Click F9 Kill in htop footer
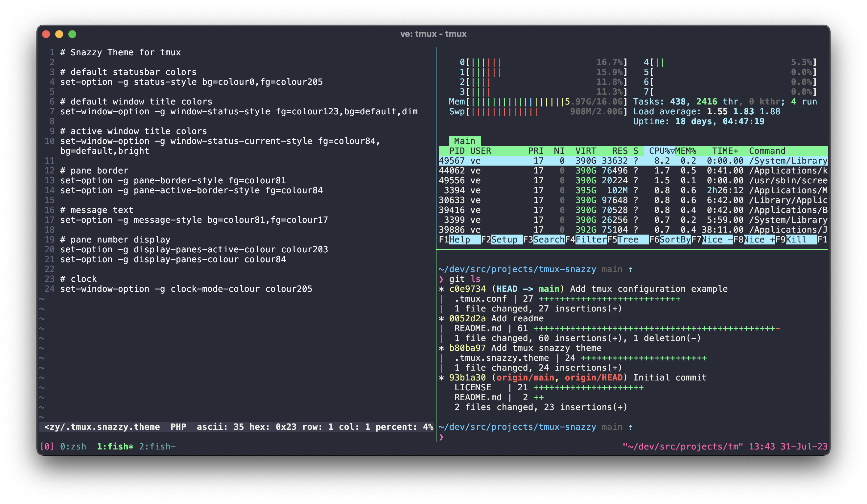This screenshot has width=867, height=504. click(796, 240)
